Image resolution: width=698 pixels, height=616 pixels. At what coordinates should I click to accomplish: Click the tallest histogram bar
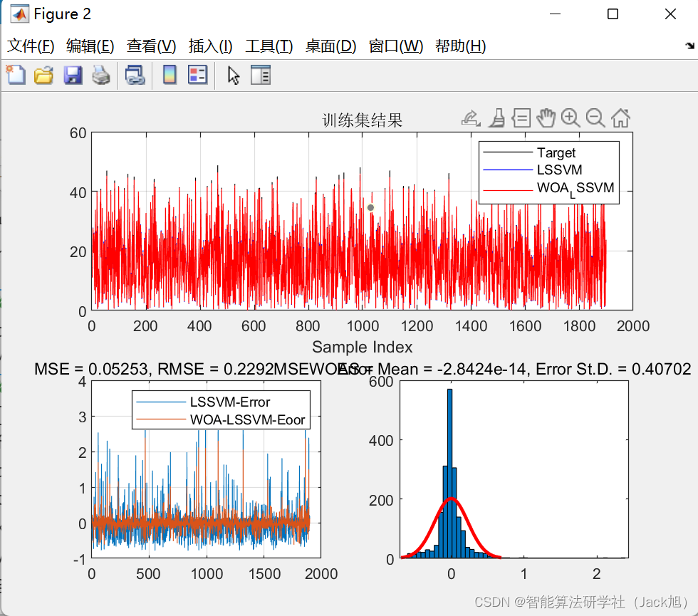coord(449,473)
